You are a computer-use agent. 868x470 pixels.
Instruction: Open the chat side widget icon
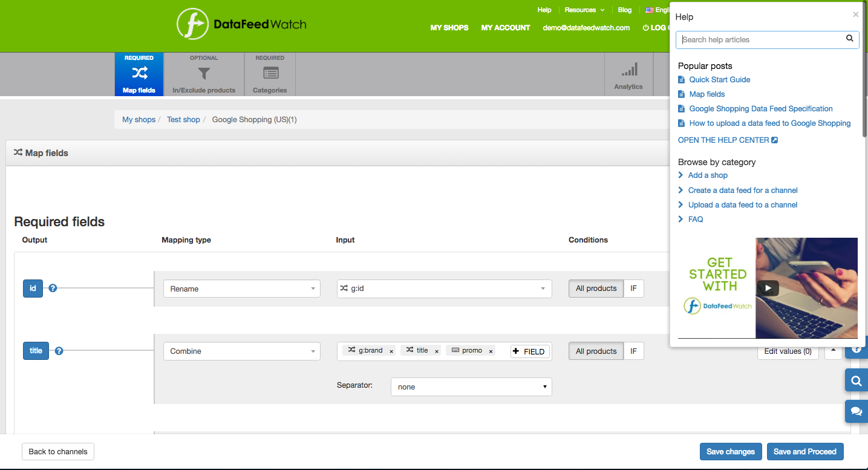click(856, 411)
